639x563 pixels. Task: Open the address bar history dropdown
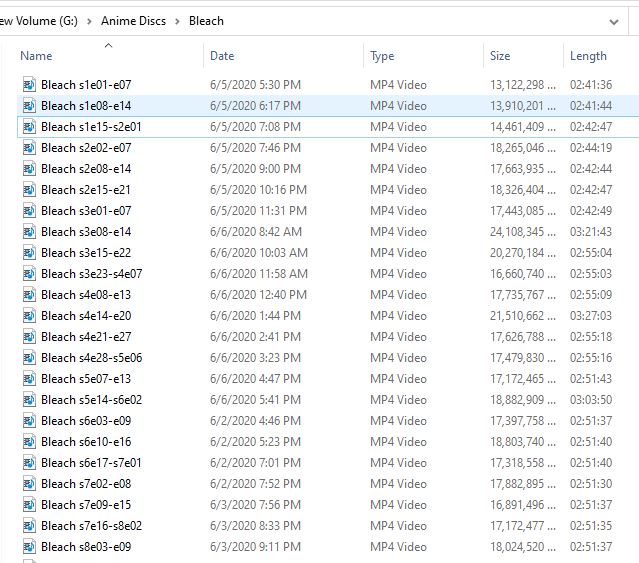pos(614,22)
